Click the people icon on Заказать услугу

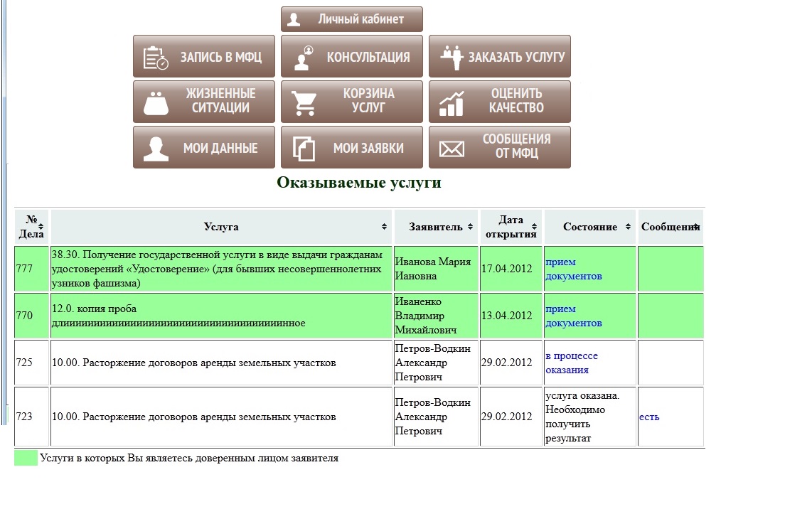[451, 58]
